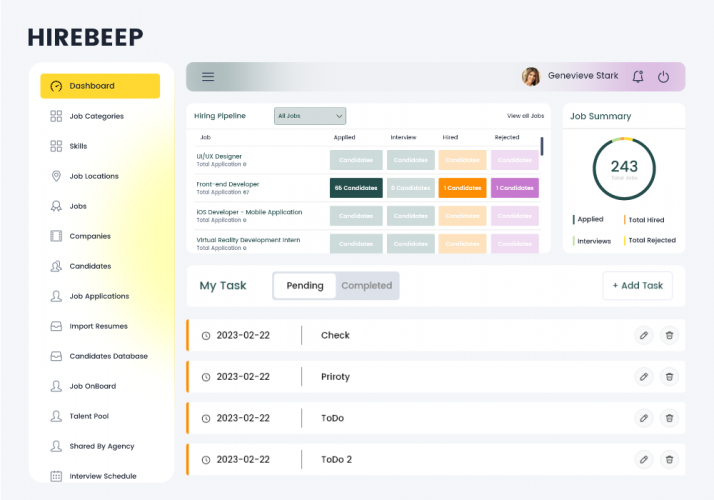Image resolution: width=714 pixels, height=500 pixels.
Task: Click the Front-end Developer job name
Action: pyautogui.click(x=228, y=184)
